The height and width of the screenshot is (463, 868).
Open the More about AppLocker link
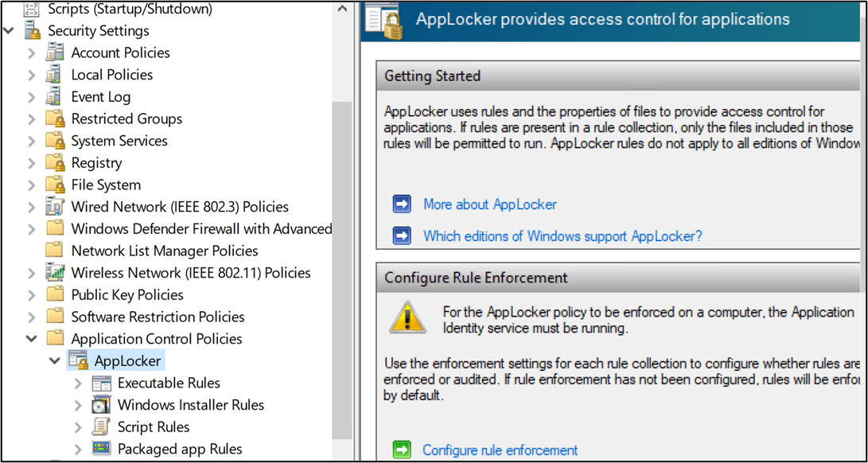[x=490, y=204]
